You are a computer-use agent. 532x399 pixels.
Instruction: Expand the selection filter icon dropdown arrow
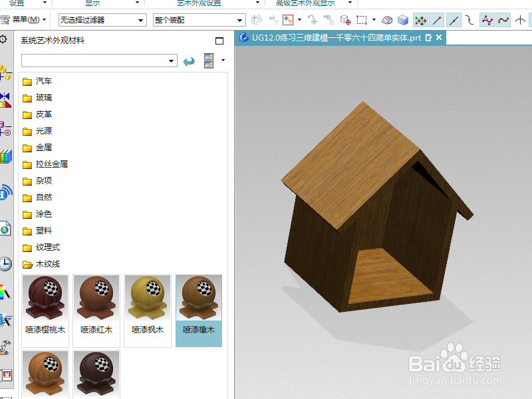pyautogui.click(x=299, y=20)
